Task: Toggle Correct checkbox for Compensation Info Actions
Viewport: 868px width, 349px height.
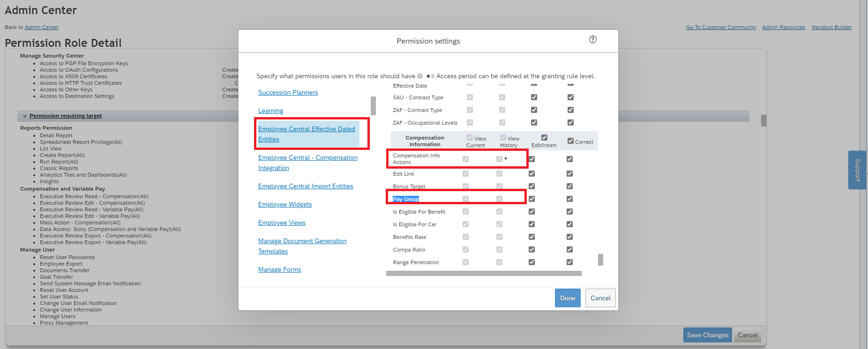Action: coord(569,159)
